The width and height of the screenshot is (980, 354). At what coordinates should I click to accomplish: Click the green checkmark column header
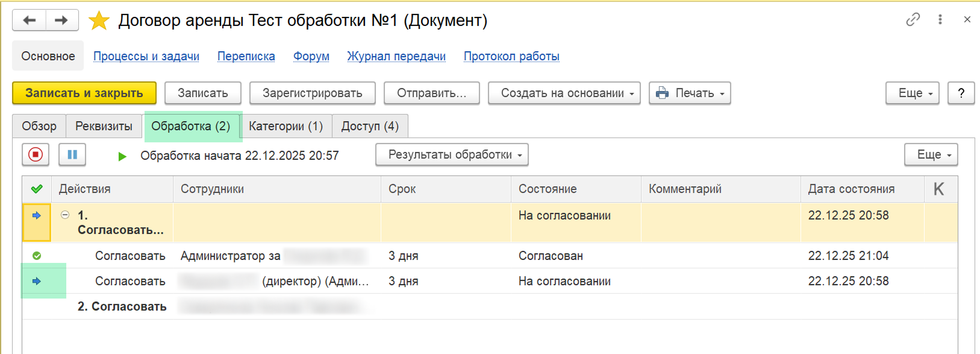coord(37,189)
